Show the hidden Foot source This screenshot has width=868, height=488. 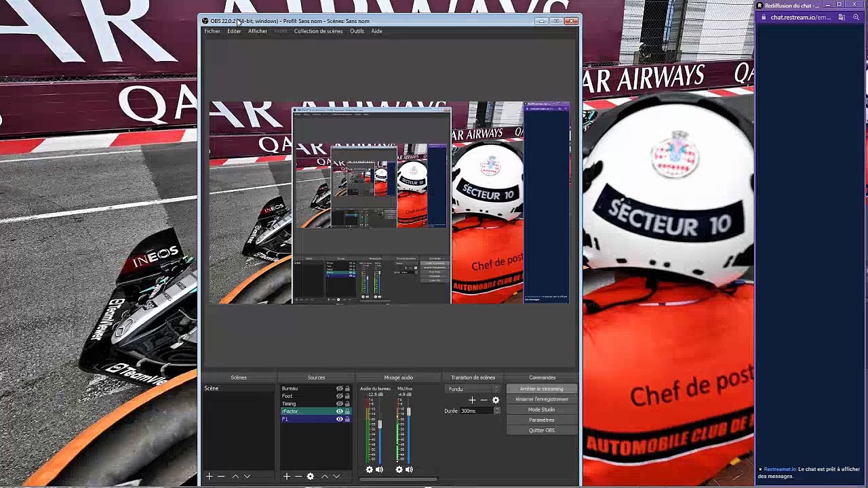pyautogui.click(x=339, y=396)
